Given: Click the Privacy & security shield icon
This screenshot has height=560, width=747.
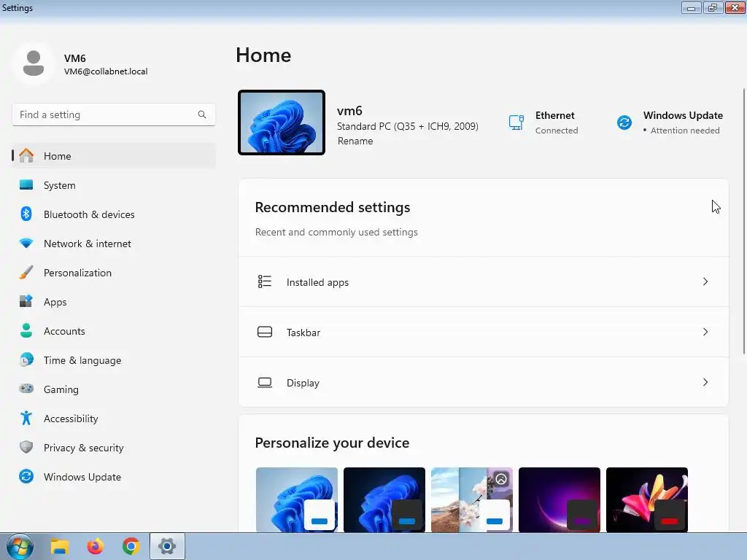Looking at the screenshot, I should 26,447.
